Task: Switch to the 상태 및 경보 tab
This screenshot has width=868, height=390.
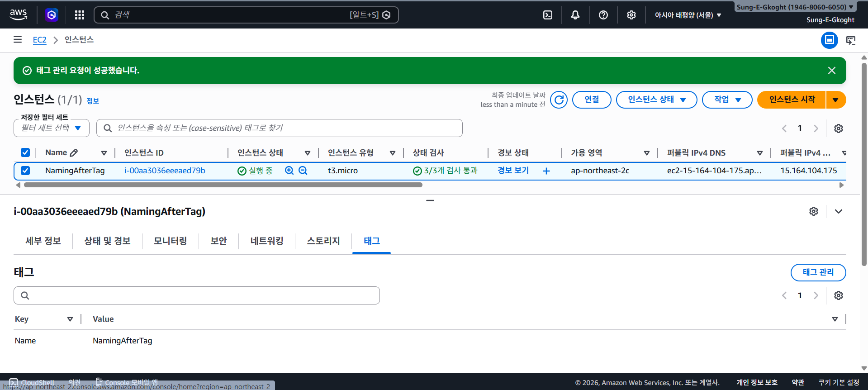Action: (x=107, y=241)
